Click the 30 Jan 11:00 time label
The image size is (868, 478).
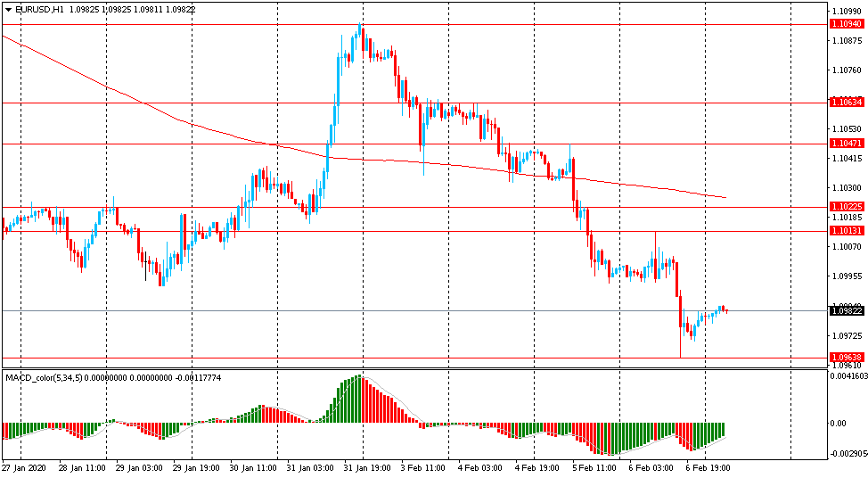(x=253, y=468)
